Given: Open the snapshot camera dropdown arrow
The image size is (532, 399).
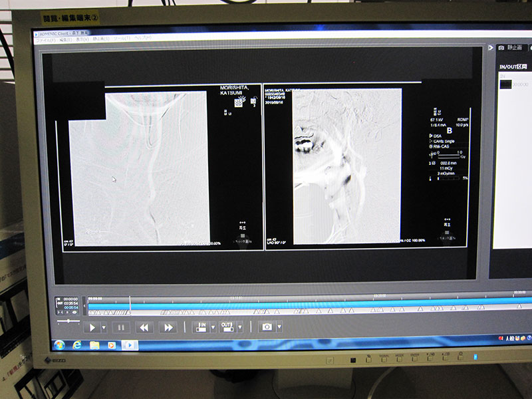Looking at the screenshot, I should (x=279, y=327).
